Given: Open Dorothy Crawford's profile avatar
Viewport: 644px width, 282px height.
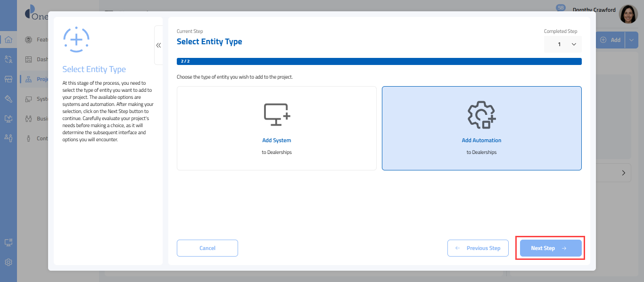Looking at the screenshot, I should coord(628,15).
